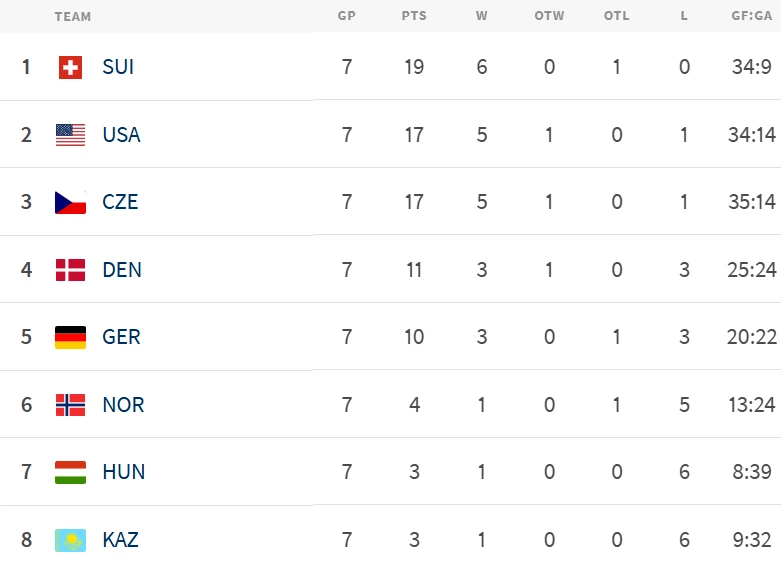
Task: Open the USA team link
Action: click(x=121, y=135)
